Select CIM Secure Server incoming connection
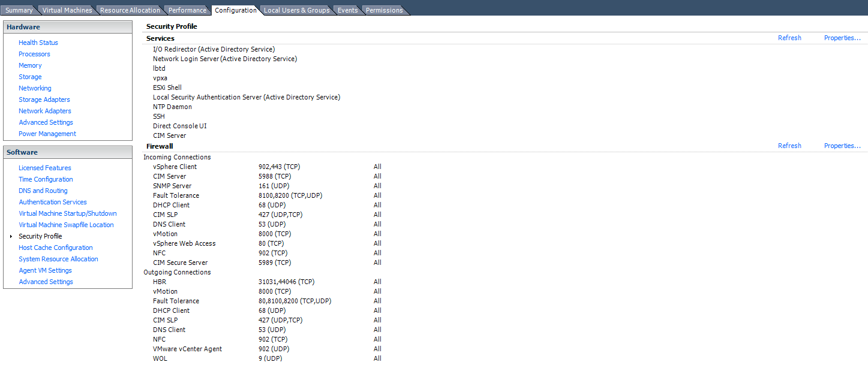The width and height of the screenshot is (868, 365). pos(181,263)
